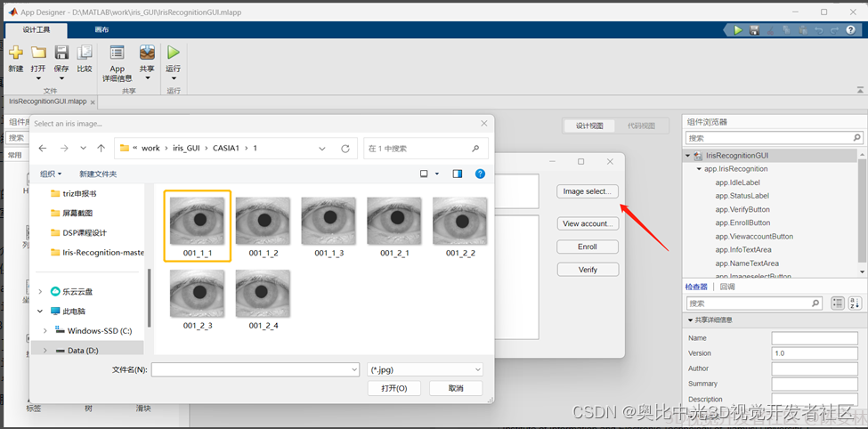Select the DSP课程设计 folder
Image resolution: width=868 pixels, height=429 pixels.
point(85,232)
